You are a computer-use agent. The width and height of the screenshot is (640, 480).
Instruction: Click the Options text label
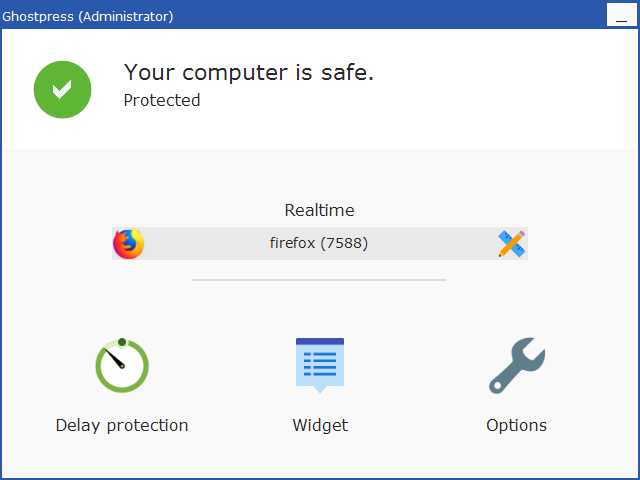coord(516,425)
